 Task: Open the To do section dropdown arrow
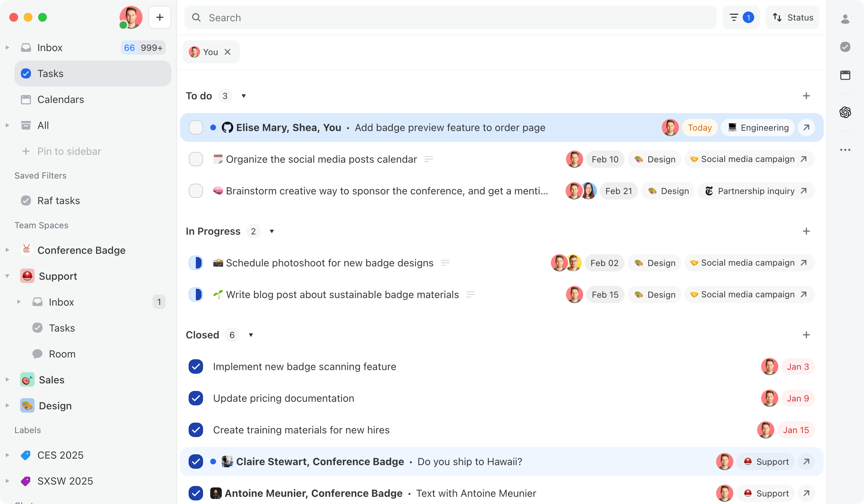(x=243, y=96)
